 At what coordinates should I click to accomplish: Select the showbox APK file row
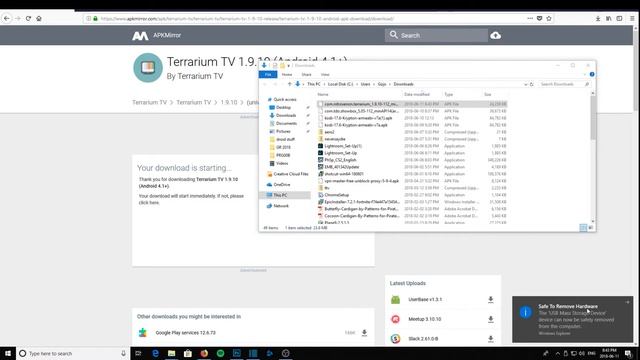412,111
